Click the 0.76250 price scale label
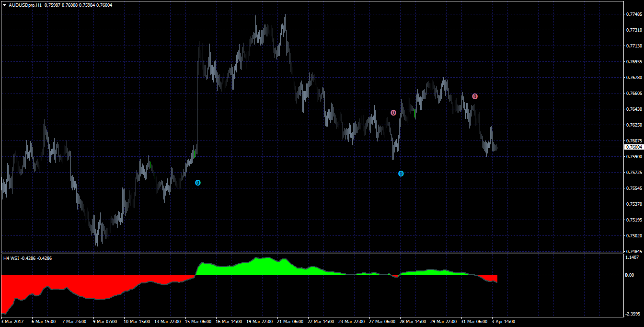The height and width of the screenshot is (327, 644). (634, 125)
